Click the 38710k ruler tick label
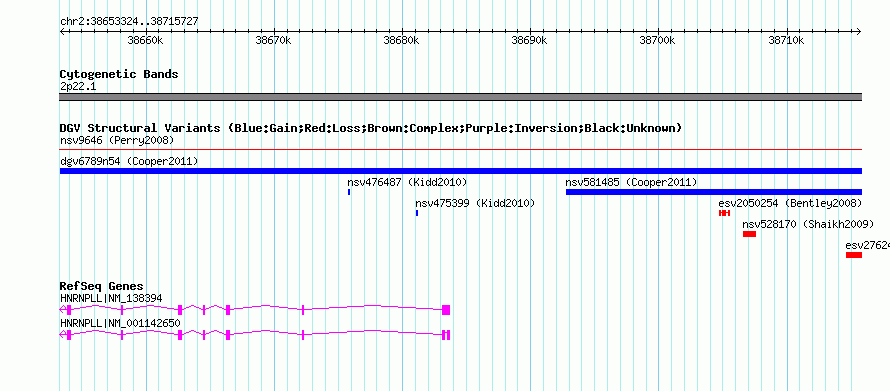 [787, 41]
